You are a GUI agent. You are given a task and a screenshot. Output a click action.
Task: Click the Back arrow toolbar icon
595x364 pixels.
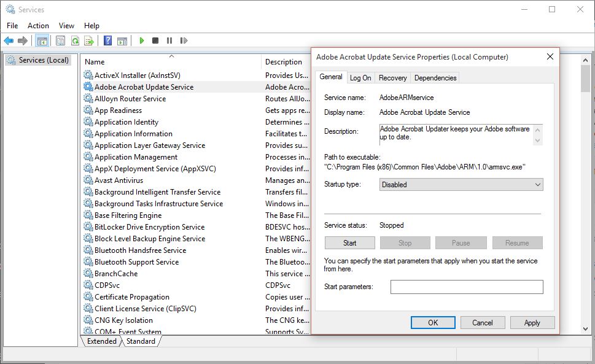point(9,41)
